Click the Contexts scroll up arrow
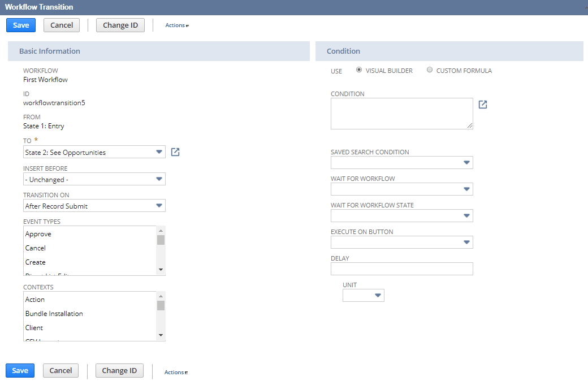Viewport: 588px width, 381px height. [x=161, y=296]
